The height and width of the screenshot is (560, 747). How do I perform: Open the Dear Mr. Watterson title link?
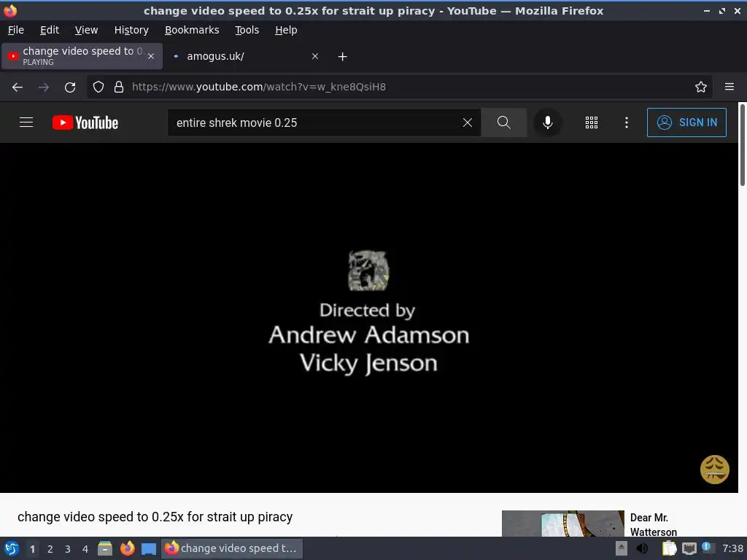(x=653, y=524)
